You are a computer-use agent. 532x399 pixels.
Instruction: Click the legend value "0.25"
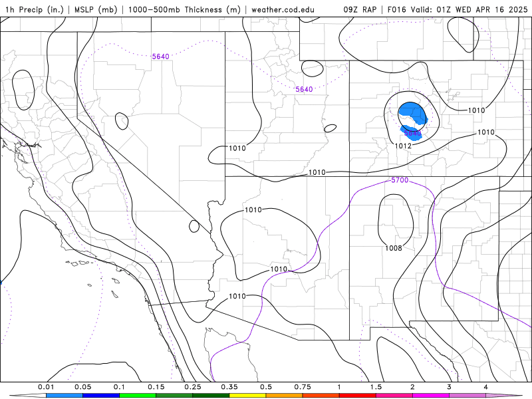(x=193, y=387)
